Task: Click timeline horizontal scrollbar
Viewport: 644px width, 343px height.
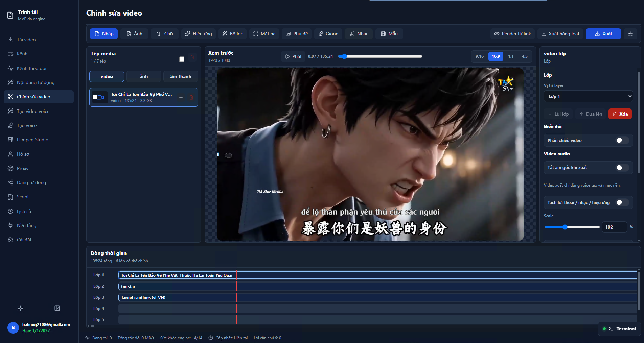Action: tap(92, 326)
